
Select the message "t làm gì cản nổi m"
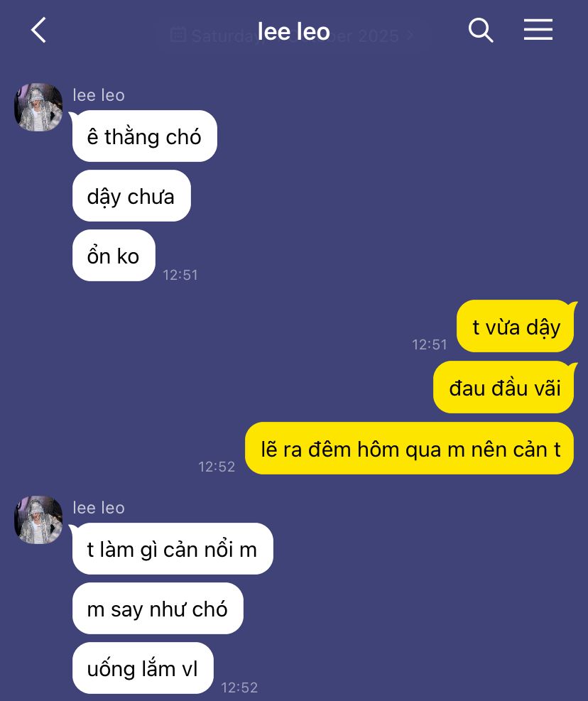pos(173,548)
